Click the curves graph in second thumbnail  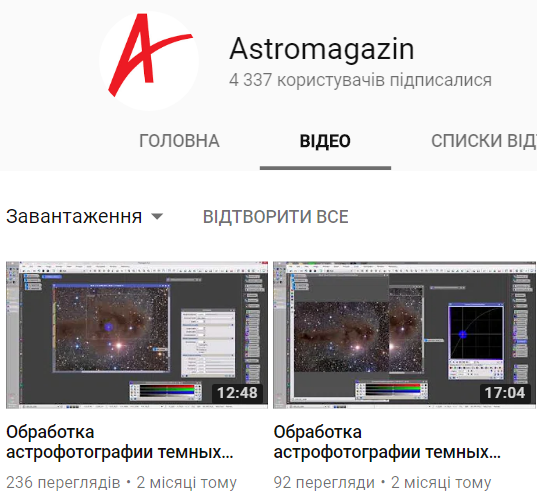476,333
